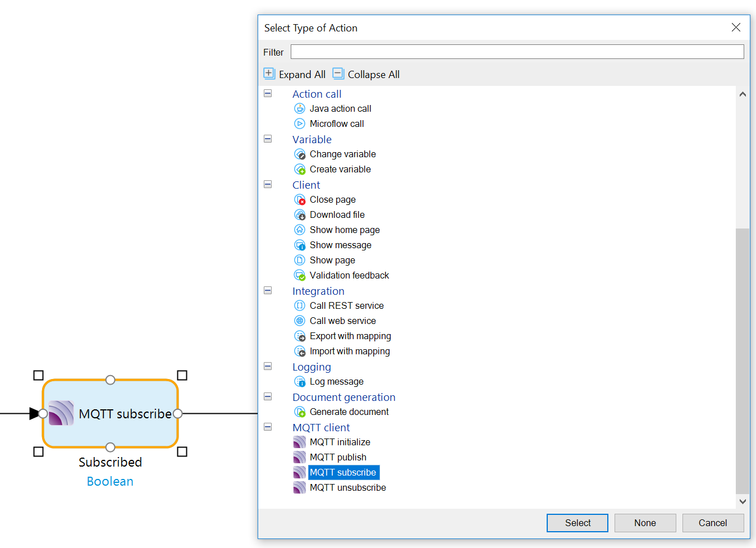
Task: Click the None button
Action: [645, 523]
